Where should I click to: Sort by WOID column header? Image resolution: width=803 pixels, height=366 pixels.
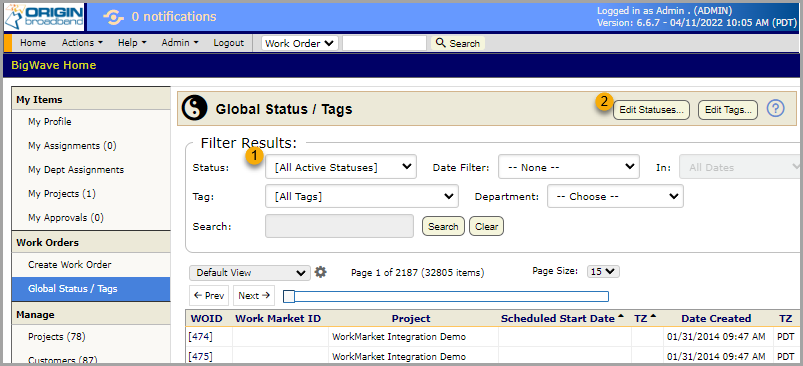point(207,318)
